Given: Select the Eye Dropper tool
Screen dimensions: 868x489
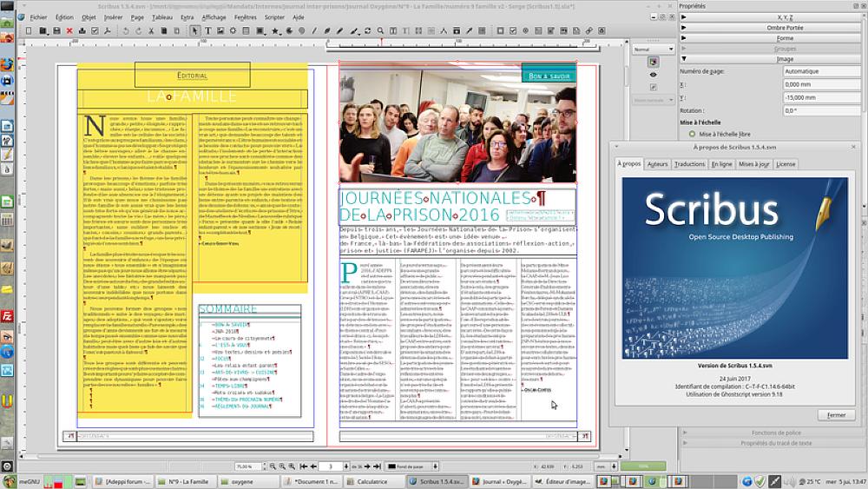Looking at the screenshot, I should pyautogui.click(x=469, y=31).
